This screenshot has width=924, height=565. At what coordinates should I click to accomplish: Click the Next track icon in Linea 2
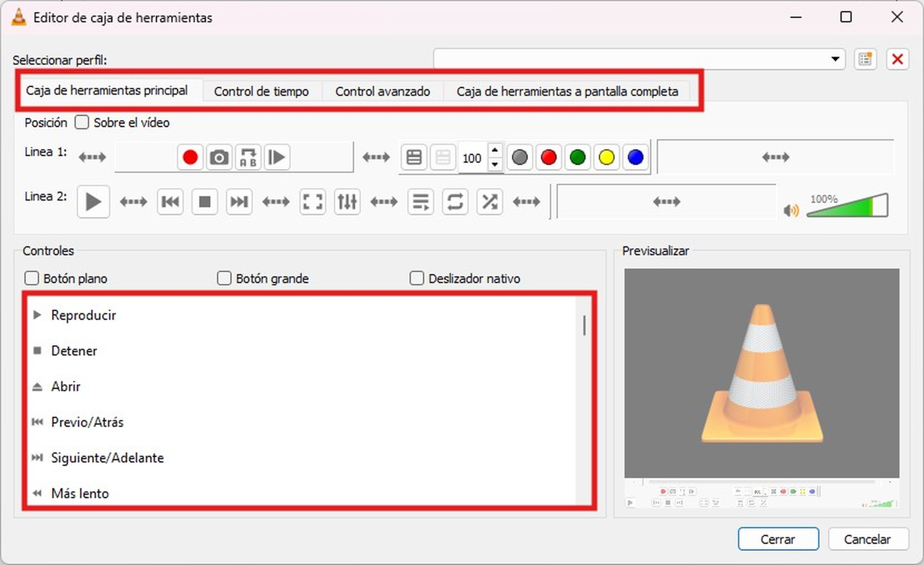coord(239,202)
